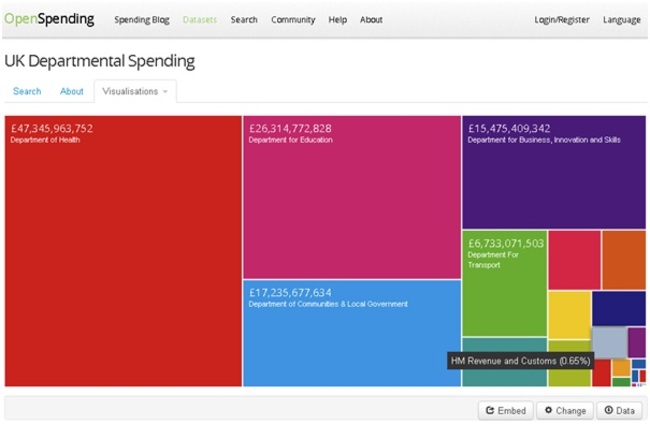Switch to the dataset Search tab
The width and height of the screenshot is (650, 425).
click(x=27, y=91)
